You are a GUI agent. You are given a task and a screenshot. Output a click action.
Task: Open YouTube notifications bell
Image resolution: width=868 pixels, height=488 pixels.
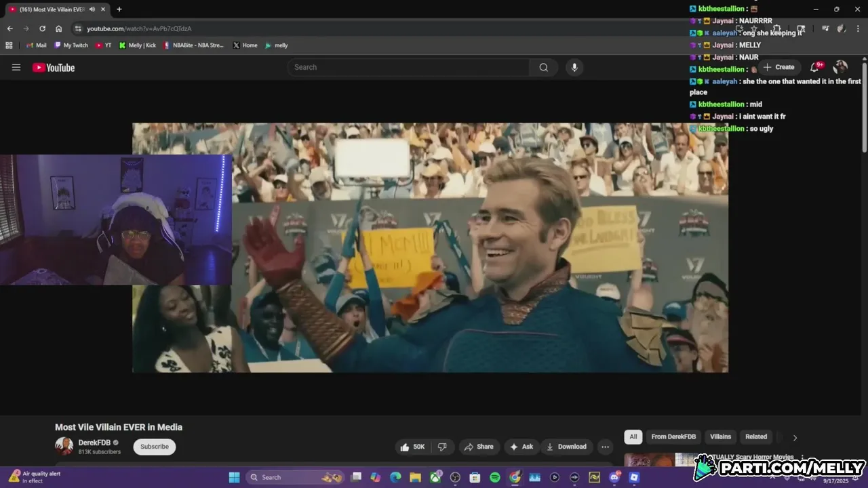[x=815, y=67]
